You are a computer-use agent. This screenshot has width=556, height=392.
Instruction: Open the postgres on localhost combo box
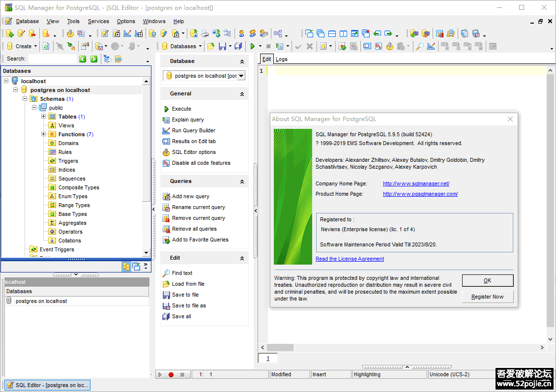[204, 76]
